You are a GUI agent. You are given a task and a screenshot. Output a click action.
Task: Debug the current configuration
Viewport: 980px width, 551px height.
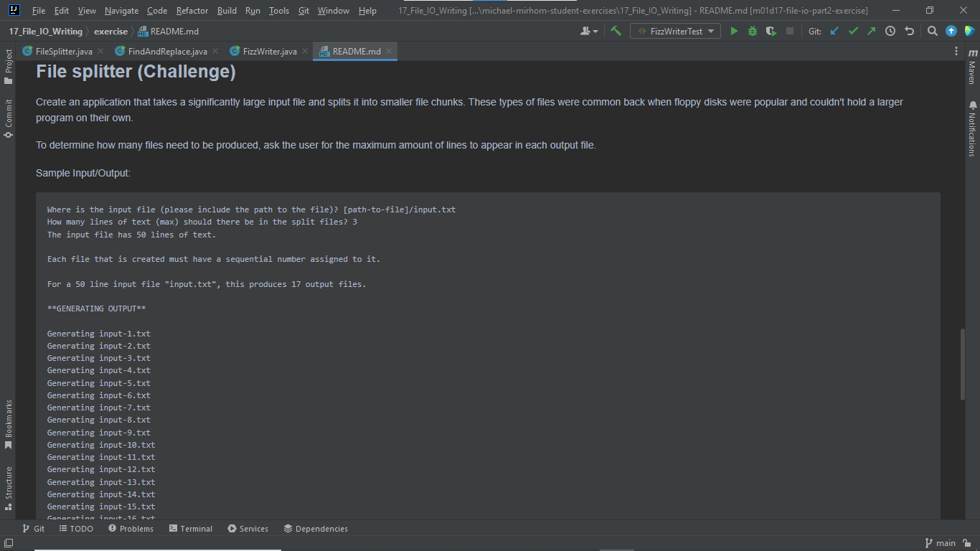(752, 32)
